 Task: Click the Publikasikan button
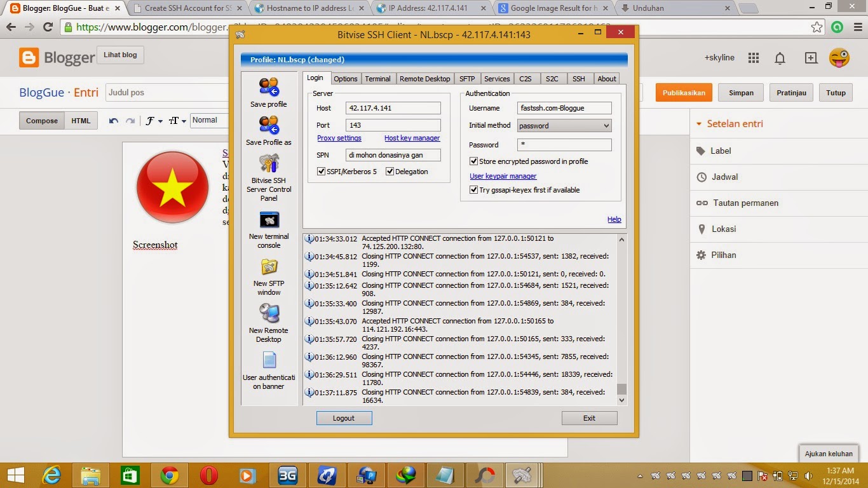(x=684, y=93)
